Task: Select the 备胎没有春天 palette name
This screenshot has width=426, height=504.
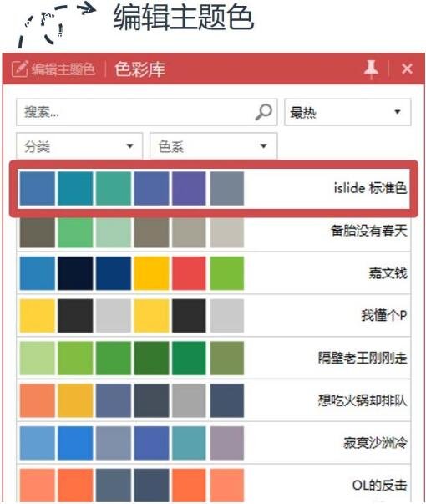Action: coord(369,231)
